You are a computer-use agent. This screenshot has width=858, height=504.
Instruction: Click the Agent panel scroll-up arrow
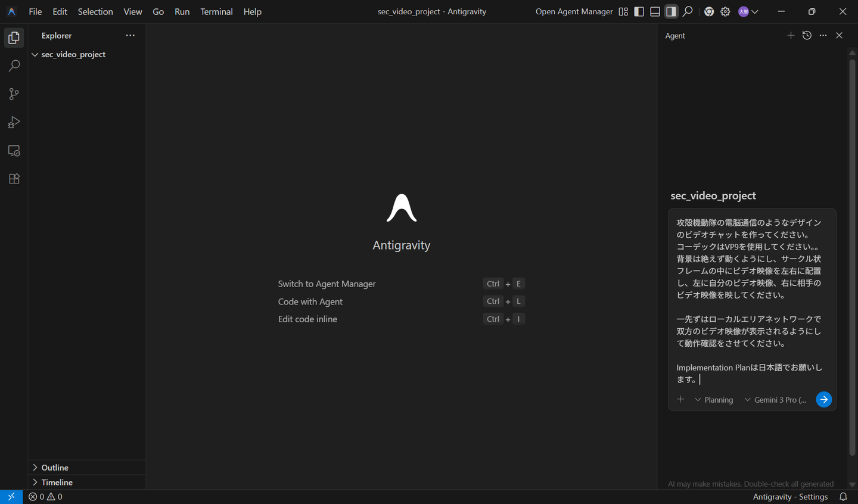852,52
